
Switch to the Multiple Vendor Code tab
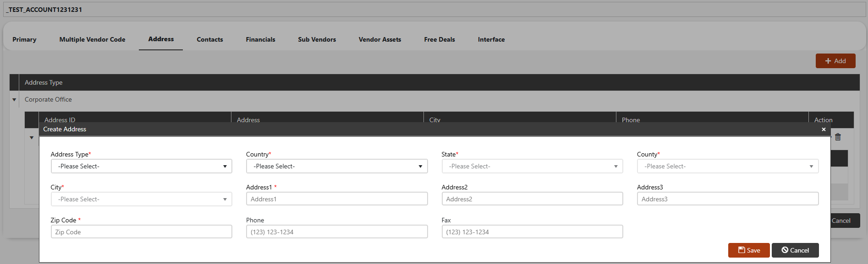tap(92, 39)
